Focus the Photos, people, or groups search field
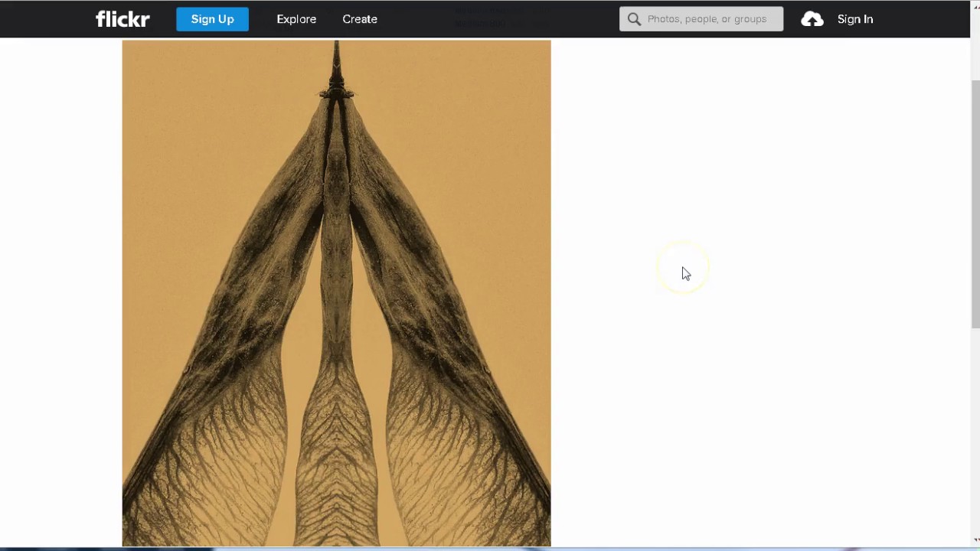The image size is (980, 551). (701, 19)
